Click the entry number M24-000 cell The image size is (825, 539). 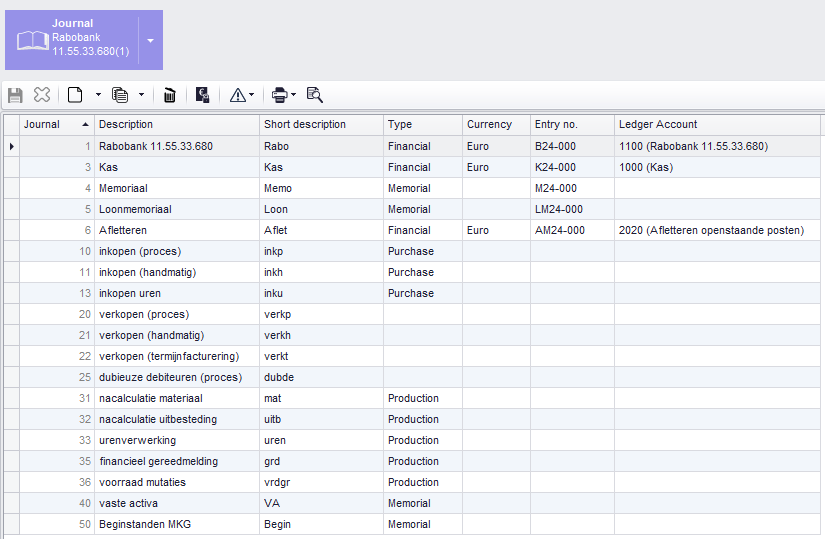[572, 188]
